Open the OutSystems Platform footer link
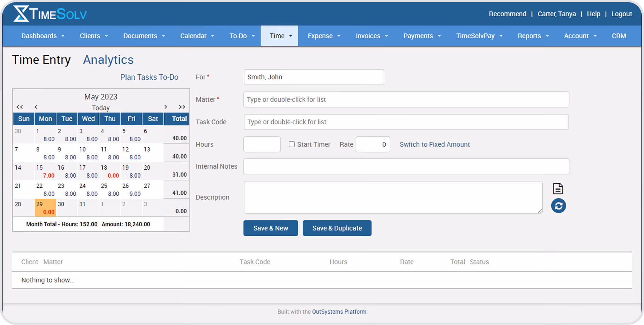Image resolution: width=644 pixels, height=325 pixels. (339, 312)
